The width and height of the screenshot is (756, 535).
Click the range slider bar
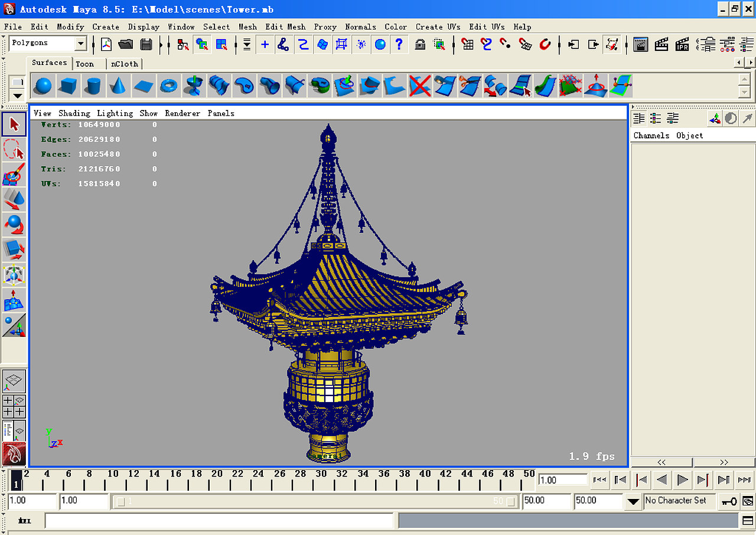[x=315, y=502]
